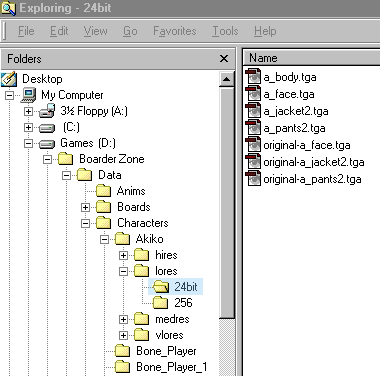Click the Bone_Player folder icon
The width and height of the screenshot is (380, 380).
[123, 351]
